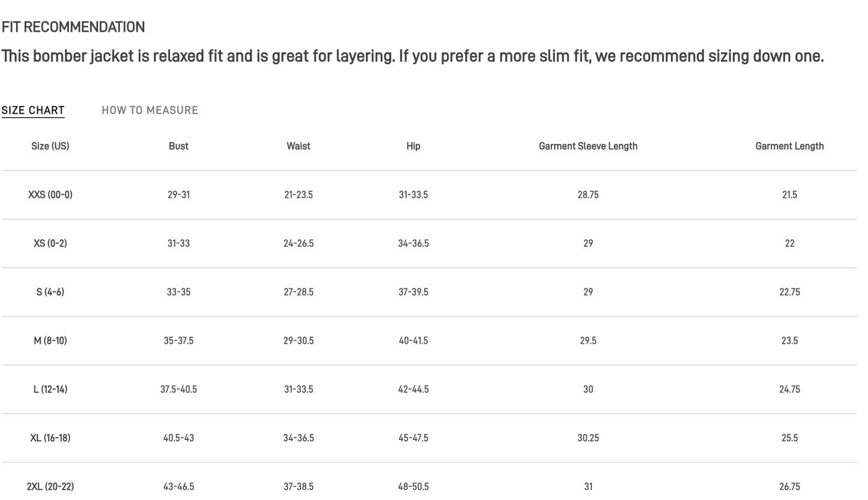This screenshot has width=868, height=500.
Task: Click the Garment Length column header
Action: tap(789, 146)
